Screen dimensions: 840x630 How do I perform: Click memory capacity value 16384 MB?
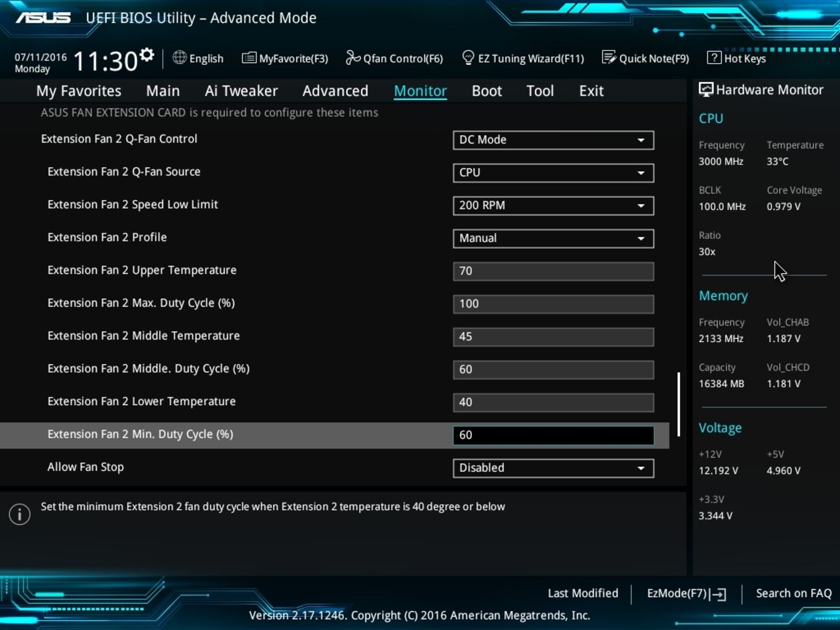coord(721,384)
